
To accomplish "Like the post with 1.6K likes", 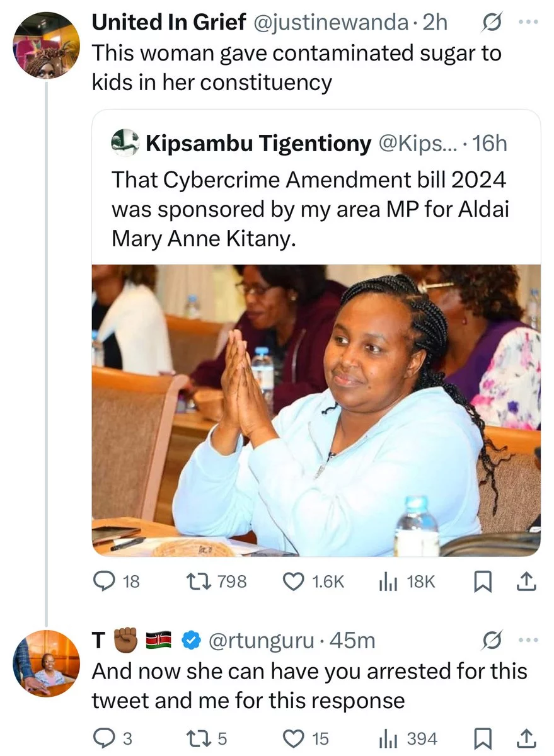I will point(292,582).
